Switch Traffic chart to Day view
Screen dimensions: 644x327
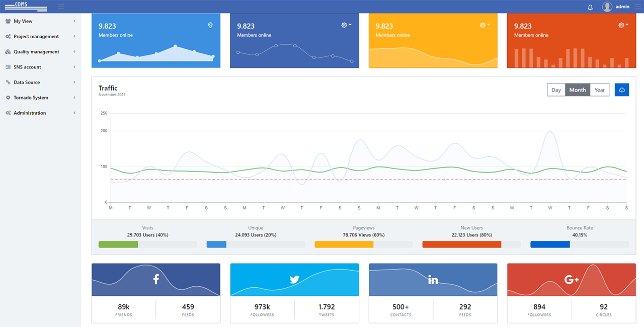[556, 90]
